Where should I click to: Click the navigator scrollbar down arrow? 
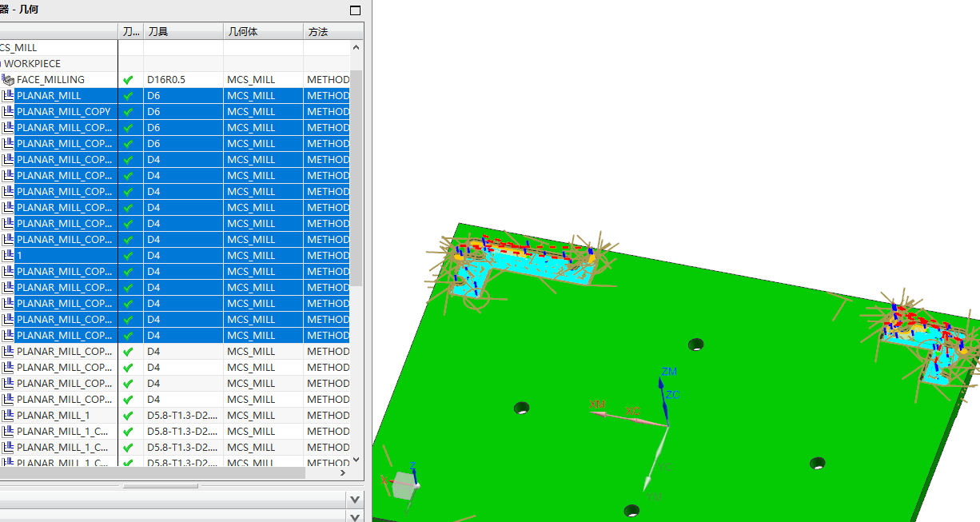click(x=357, y=460)
